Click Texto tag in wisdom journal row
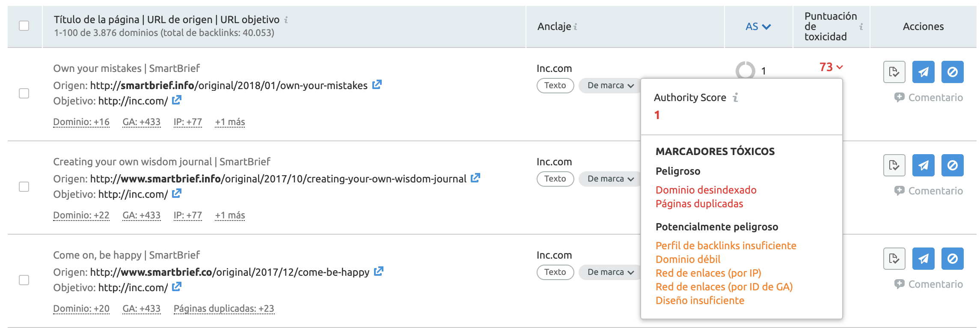The height and width of the screenshot is (328, 980). [555, 179]
